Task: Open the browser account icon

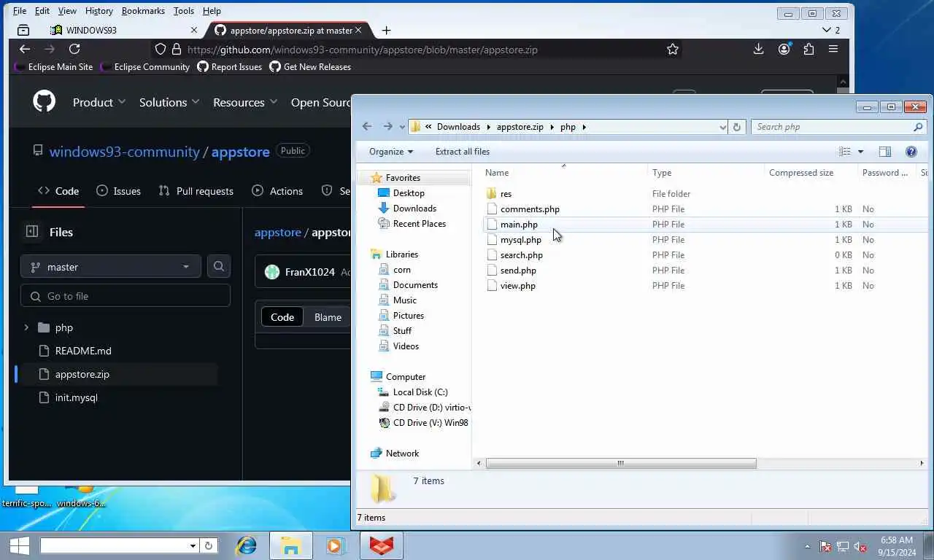Action: pos(784,49)
